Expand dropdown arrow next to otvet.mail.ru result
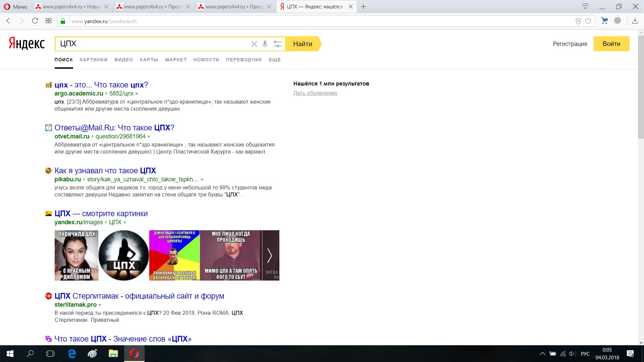The height and width of the screenshot is (362, 644). [149, 137]
